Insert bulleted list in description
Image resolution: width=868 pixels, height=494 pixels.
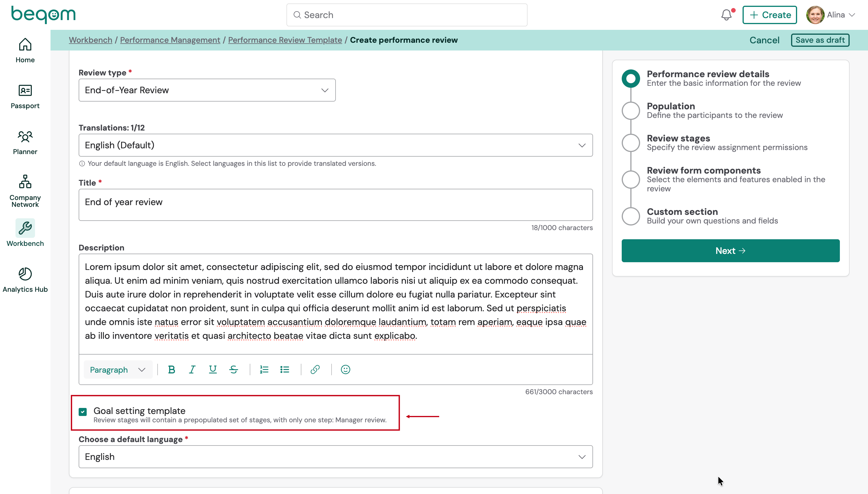click(284, 369)
